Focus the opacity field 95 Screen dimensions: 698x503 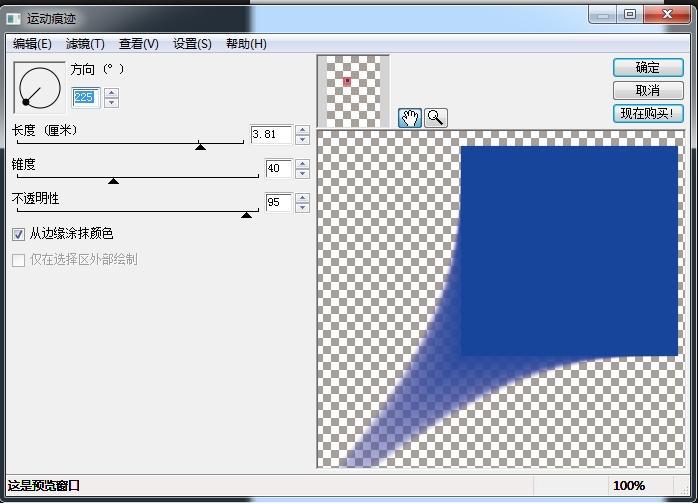(279, 203)
